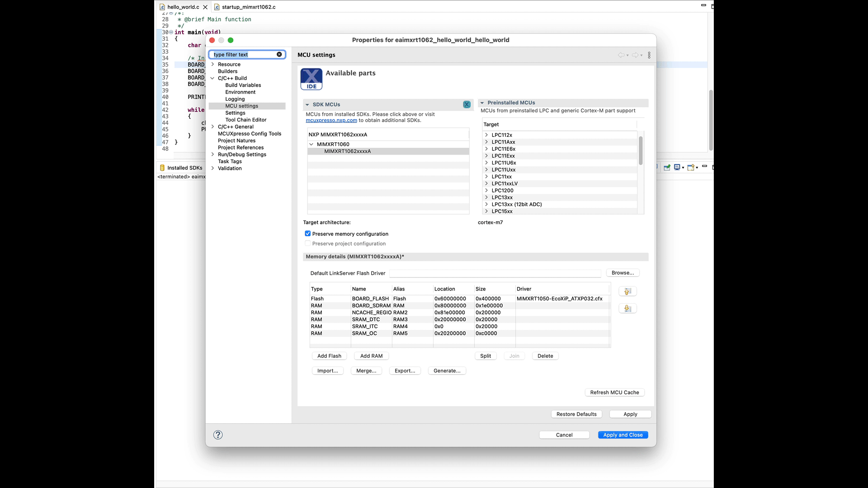Close the SDK MCUs section via its X icon
The height and width of the screenshot is (488, 868).
(x=467, y=104)
